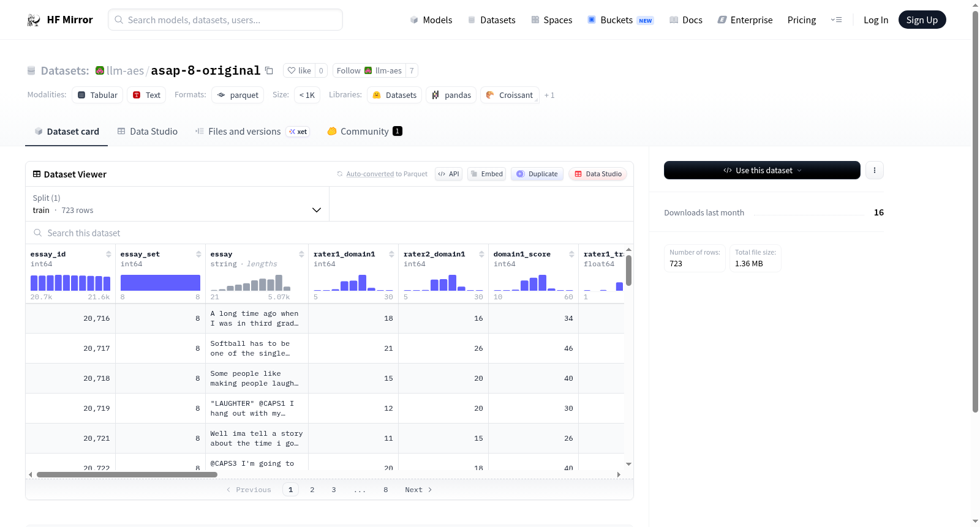The image size is (980, 527).
Task: Select the Datasets library tag
Action: tap(394, 95)
